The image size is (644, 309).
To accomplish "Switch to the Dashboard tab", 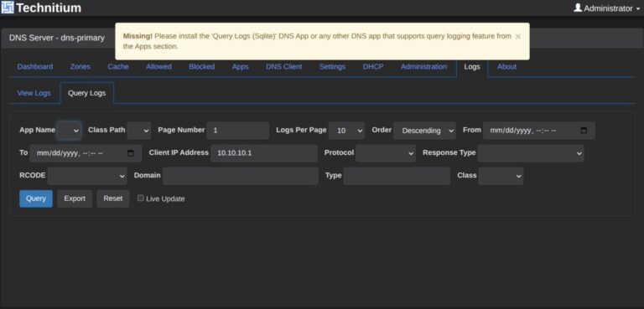I will [x=35, y=66].
